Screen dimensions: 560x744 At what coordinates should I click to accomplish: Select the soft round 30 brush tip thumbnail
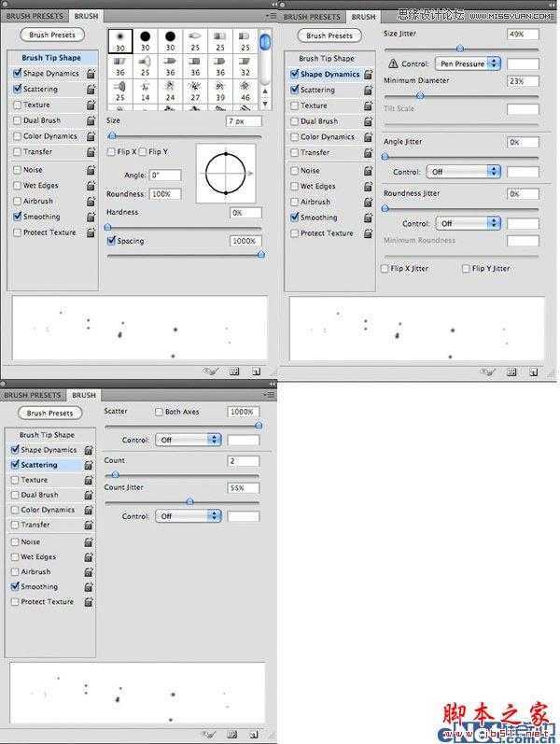pyautogui.click(x=121, y=39)
